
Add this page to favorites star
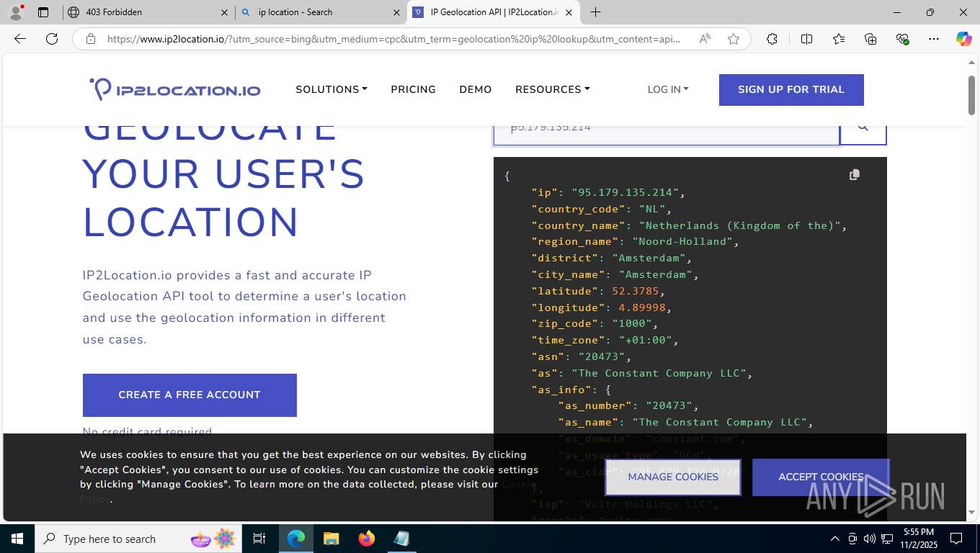click(734, 39)
